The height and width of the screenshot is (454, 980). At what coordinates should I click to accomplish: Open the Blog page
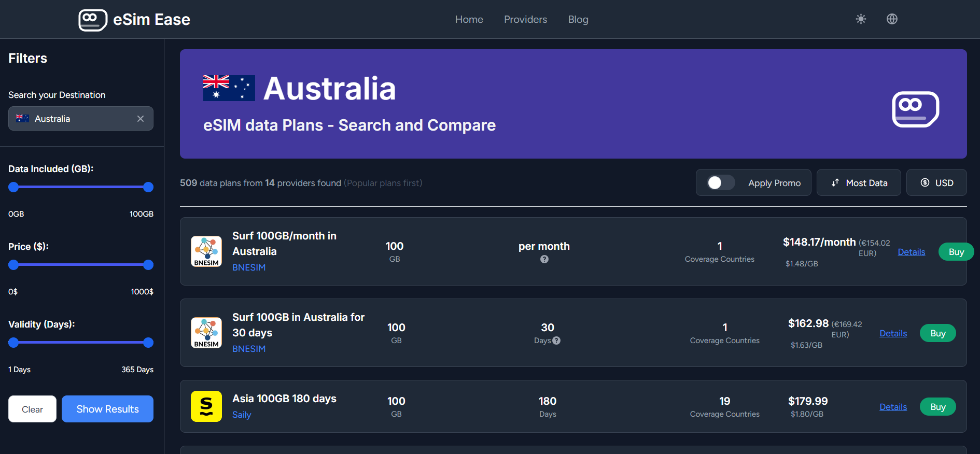[578, 19]
